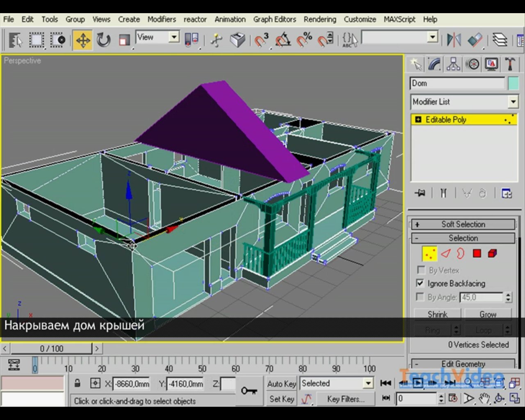Activate the Select and Scale tool

(124, 40)
